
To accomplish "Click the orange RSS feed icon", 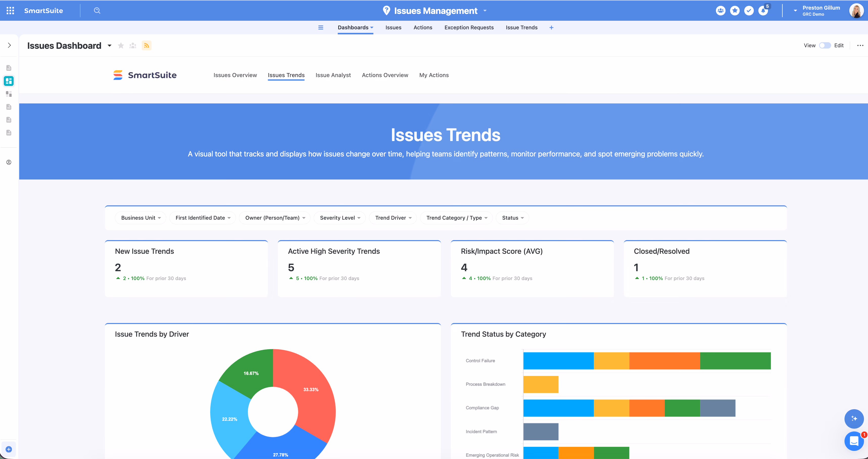I will pyautogui.click(x=147, y=45).
